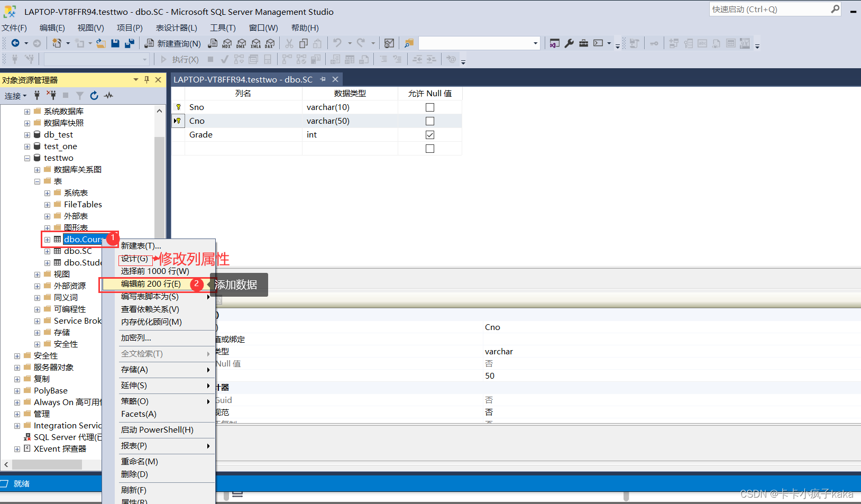Collapse the testtwo database node
Viewport: 861px width, 504px height.
pos(27,158)
